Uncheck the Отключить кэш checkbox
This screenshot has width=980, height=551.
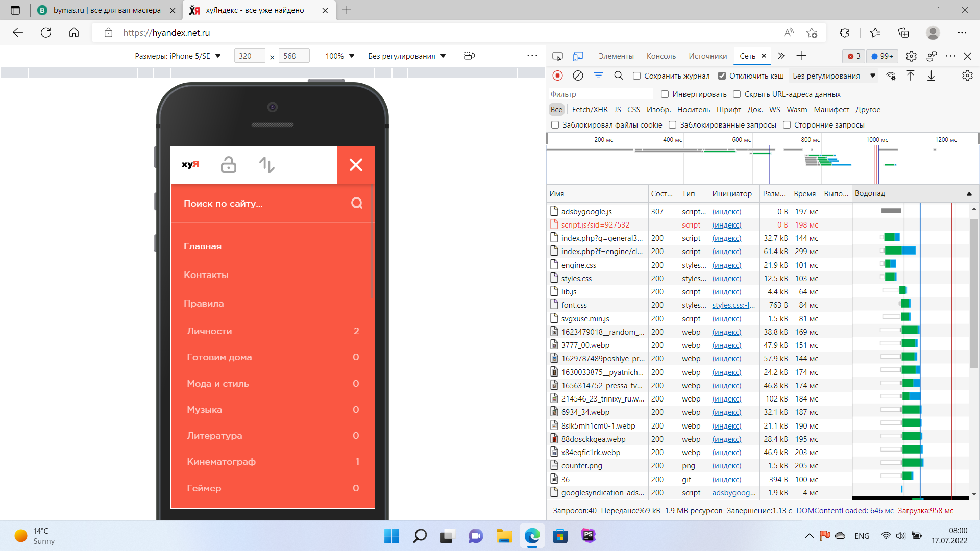[722, 76]
